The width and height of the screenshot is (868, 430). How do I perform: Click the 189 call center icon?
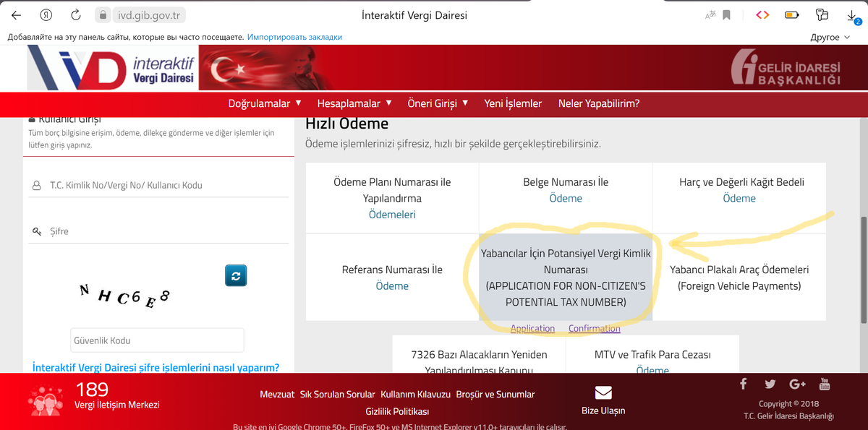46,402
